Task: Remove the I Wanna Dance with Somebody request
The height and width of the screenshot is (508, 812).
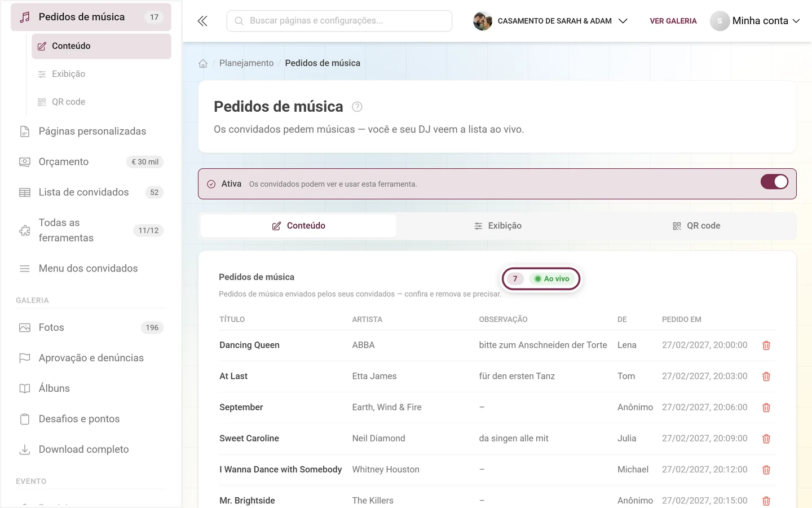Action: [x=766, y=470]
